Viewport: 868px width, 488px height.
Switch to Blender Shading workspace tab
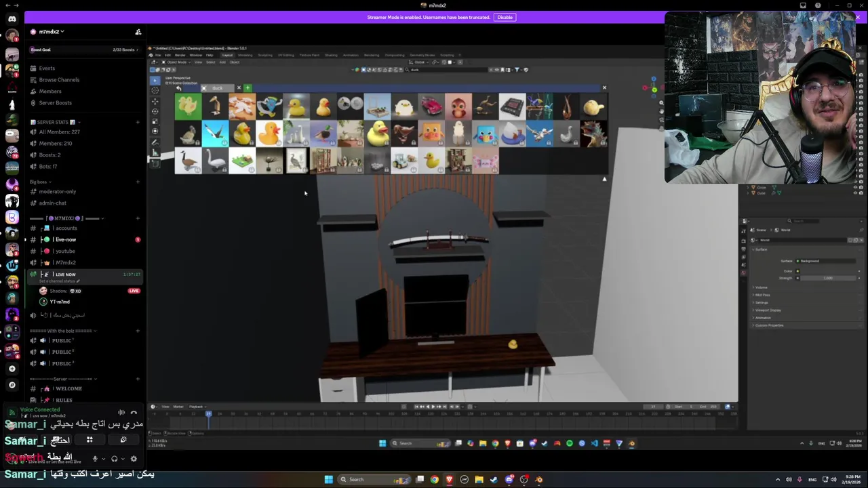point(331,55)
